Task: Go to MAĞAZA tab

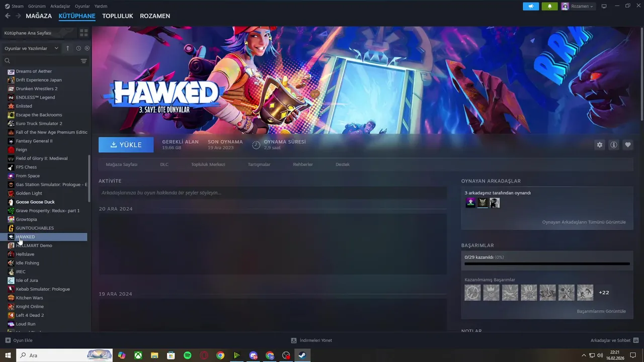Action: (x=39, y=16)
